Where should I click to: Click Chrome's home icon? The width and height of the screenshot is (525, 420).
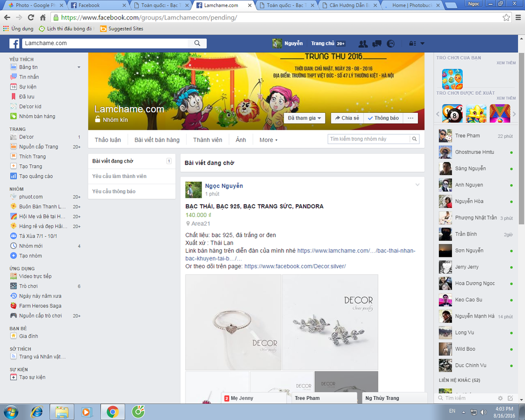43,17
